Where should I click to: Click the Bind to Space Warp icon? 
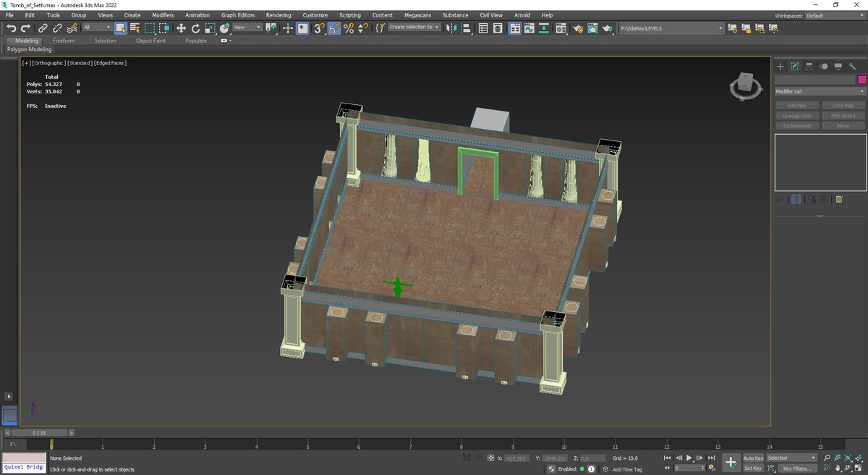point(72,28)
